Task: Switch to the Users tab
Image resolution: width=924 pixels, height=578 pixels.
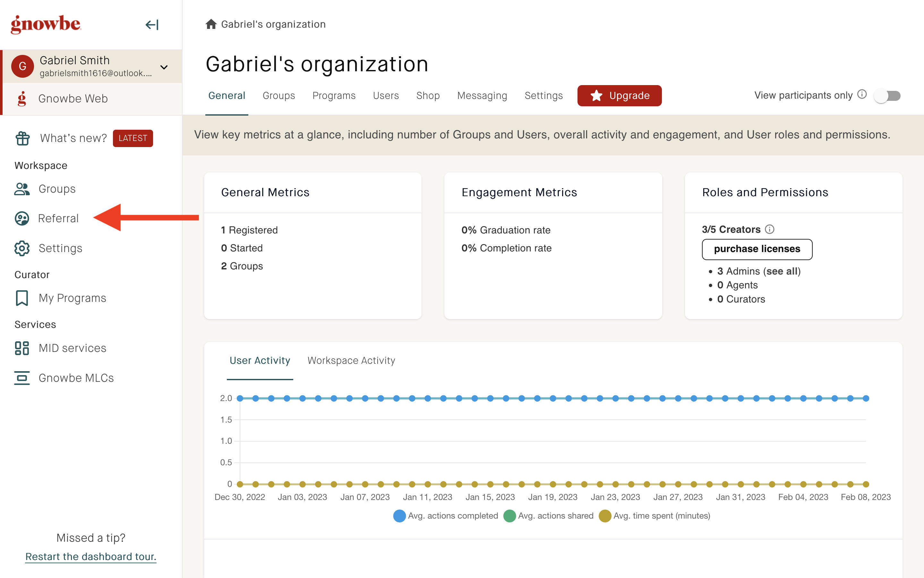Action: [386, 96]
